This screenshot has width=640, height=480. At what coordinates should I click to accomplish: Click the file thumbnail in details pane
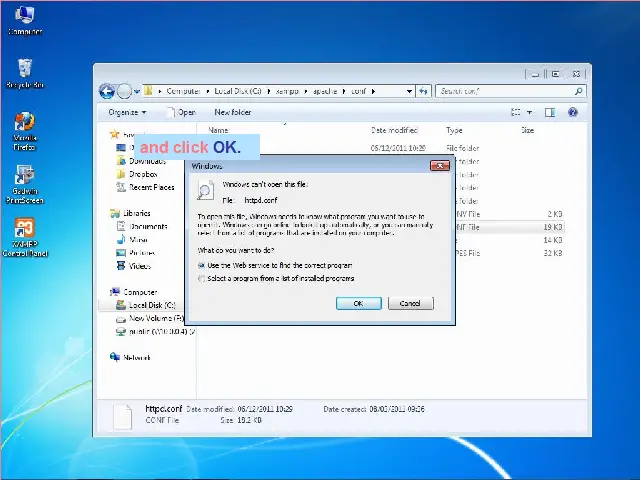click(122, 416)
